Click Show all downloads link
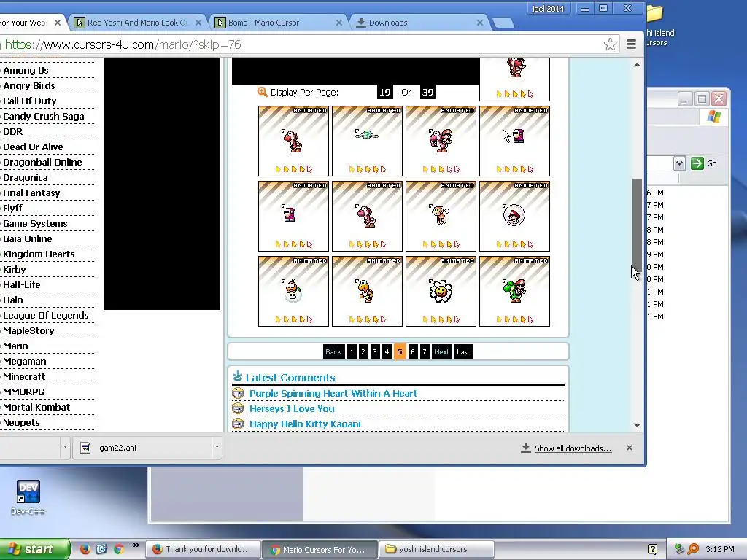 point(573,448)
